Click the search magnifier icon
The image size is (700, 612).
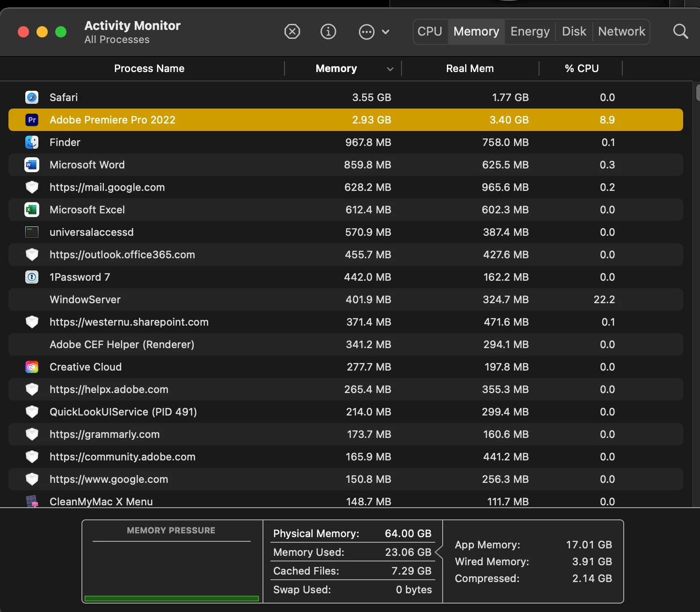pyautogui.click(x=680, y=32)
